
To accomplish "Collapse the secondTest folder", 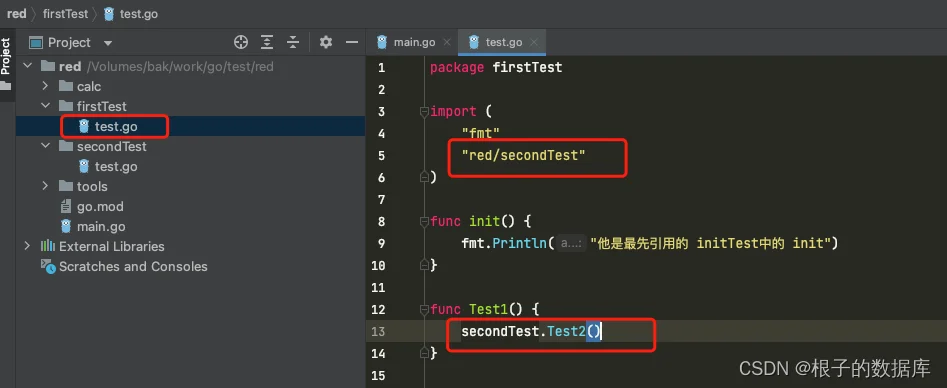I will coord(45,146).
